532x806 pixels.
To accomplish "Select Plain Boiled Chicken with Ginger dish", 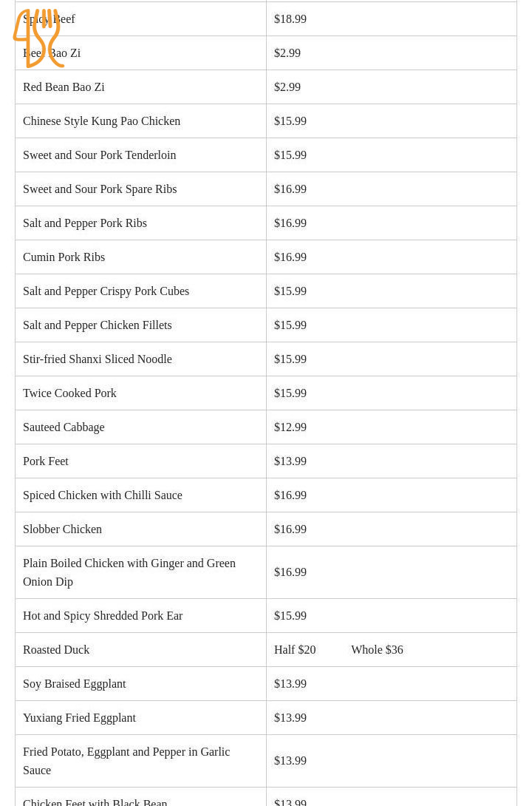I will [x=129, y=572].
